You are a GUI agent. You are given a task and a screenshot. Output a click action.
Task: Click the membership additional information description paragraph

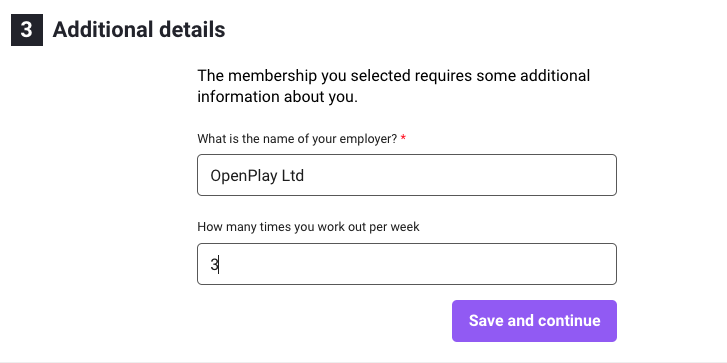pos(394,86)
